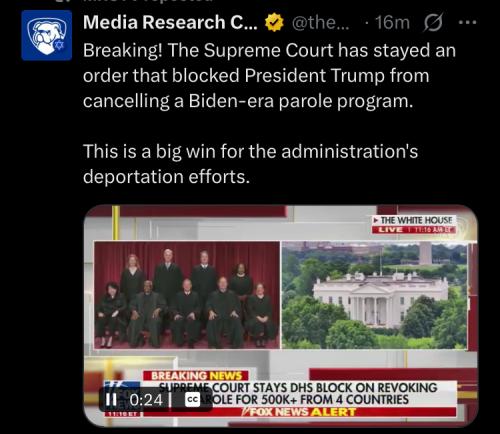Open the post via 16m timestamp
The width and height of the screenshot is (500, 434).
point(392,23)
